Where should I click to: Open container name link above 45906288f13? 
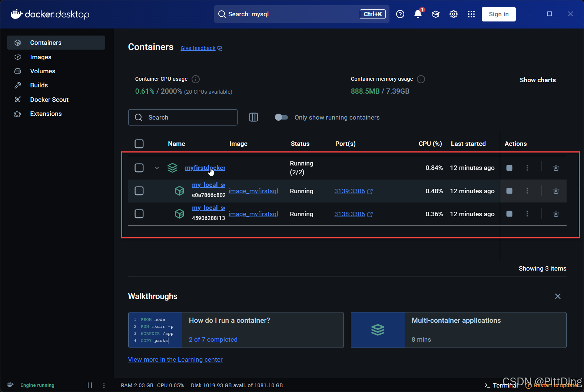tap(208, 208)
